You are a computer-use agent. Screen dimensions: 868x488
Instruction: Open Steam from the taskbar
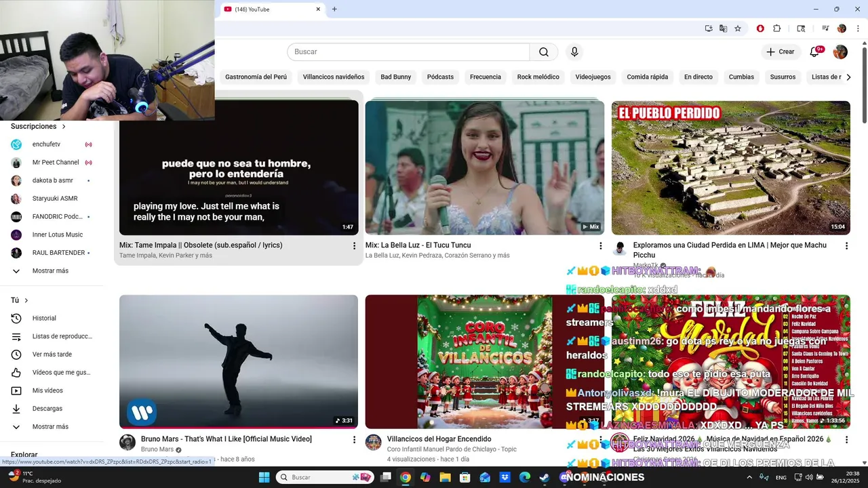[545, 477]
